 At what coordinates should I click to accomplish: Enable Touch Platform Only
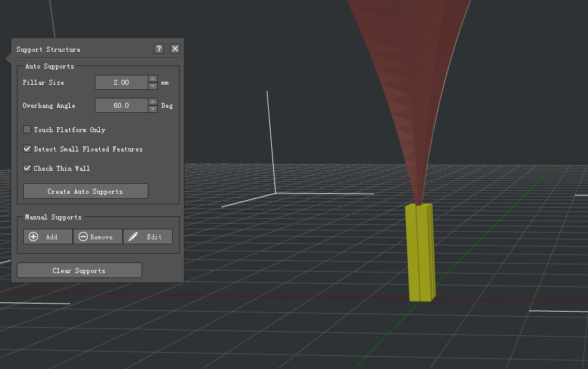[27, 129]
